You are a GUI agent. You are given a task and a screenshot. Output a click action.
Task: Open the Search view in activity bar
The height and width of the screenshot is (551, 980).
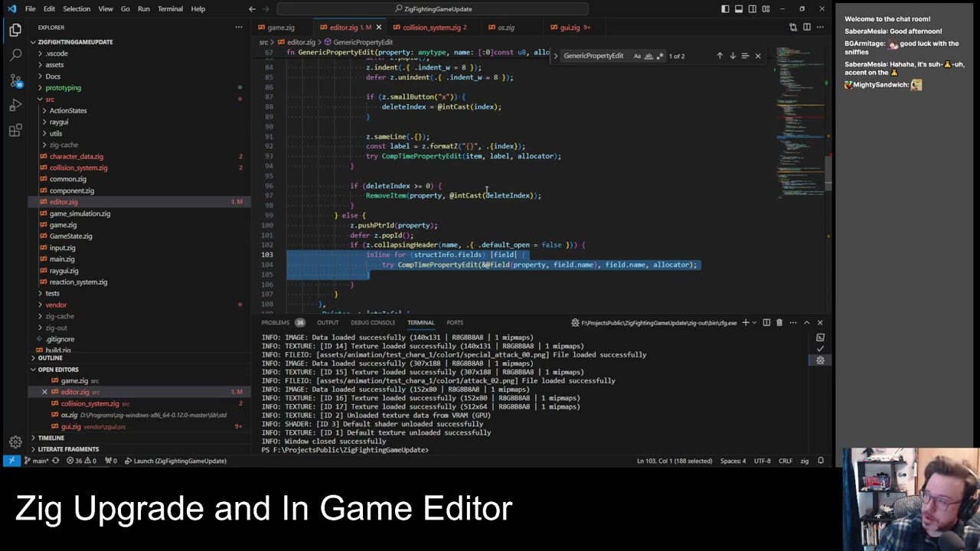(15, 55)
